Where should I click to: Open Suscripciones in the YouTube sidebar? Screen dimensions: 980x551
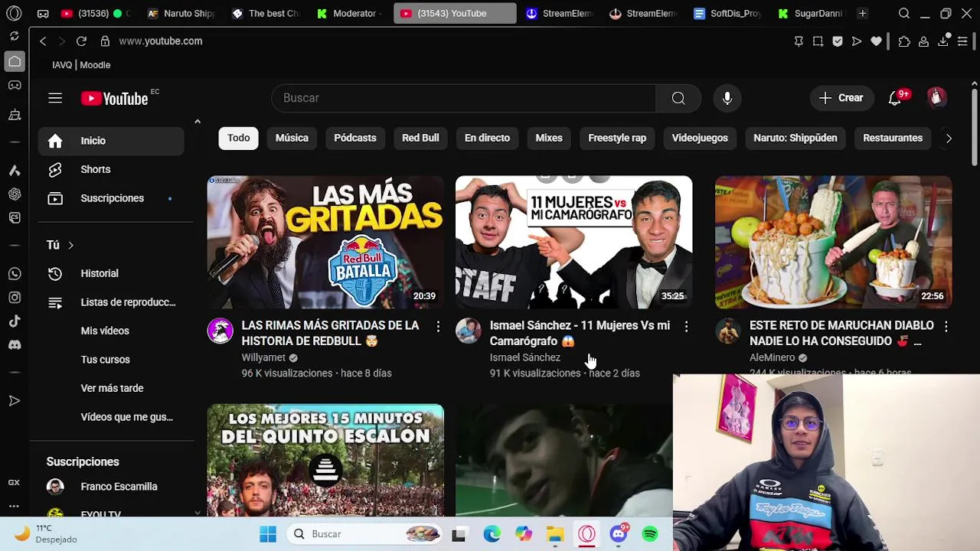(x=111, y=198)
